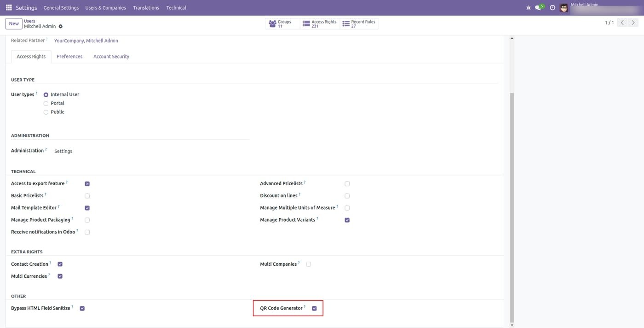Select the Portal user type
Viewport: 644px width, 328px height.
point(46,104)
